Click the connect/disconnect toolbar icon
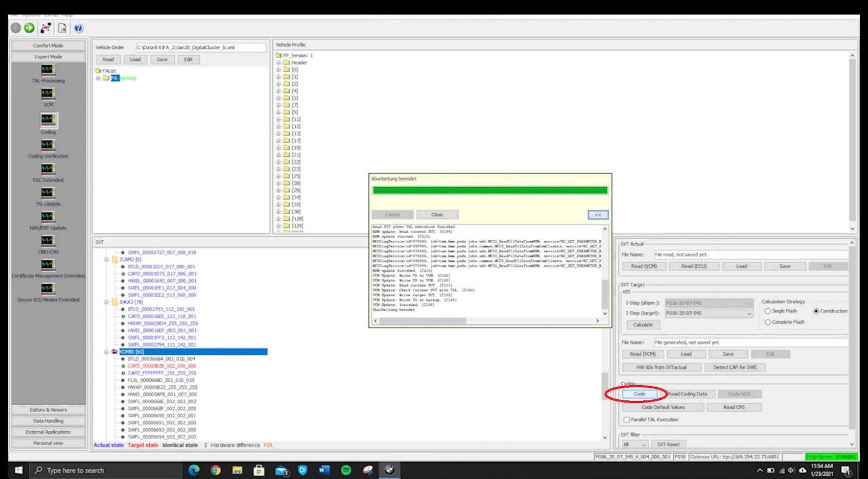The width and height of the screenshot is (868, 479). 46,28
